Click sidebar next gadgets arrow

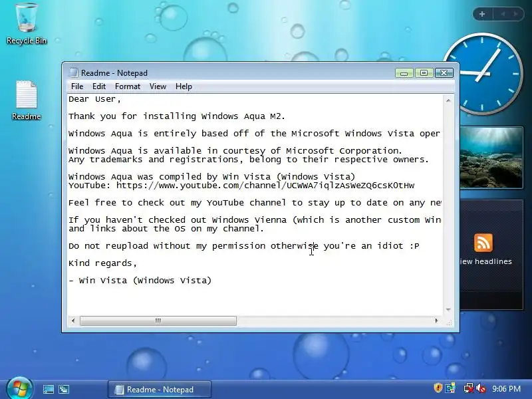(515, 14)
